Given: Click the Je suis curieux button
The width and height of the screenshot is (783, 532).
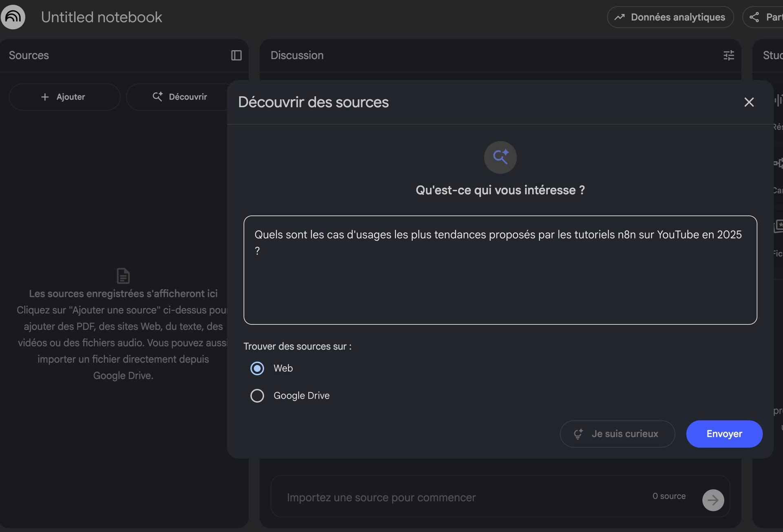Looking at the screenshot, I should coord(617,434).
